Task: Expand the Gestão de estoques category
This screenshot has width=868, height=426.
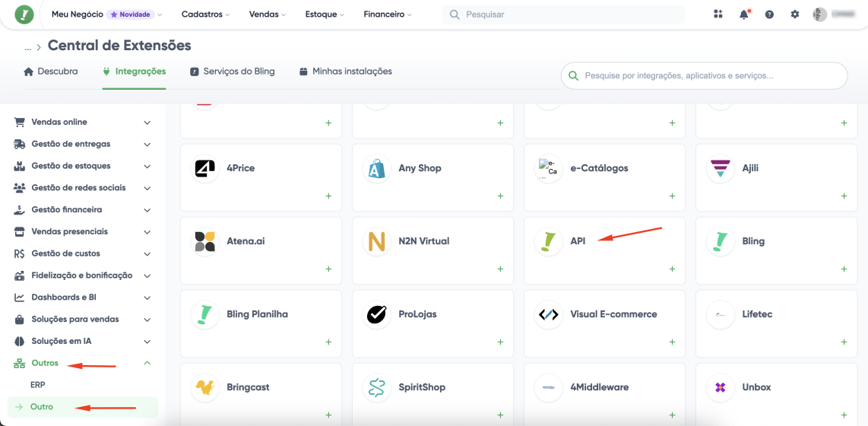Action: tap(83, 166)
